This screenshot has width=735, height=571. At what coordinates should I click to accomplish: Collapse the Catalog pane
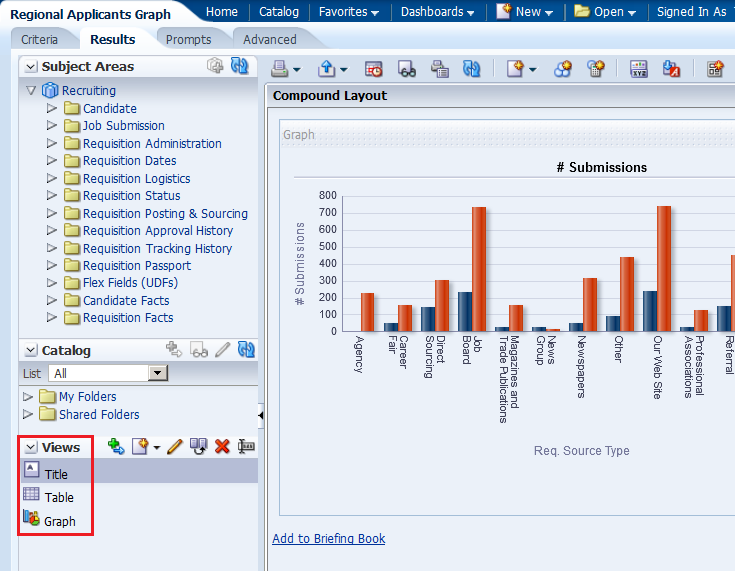click(30, 351)
